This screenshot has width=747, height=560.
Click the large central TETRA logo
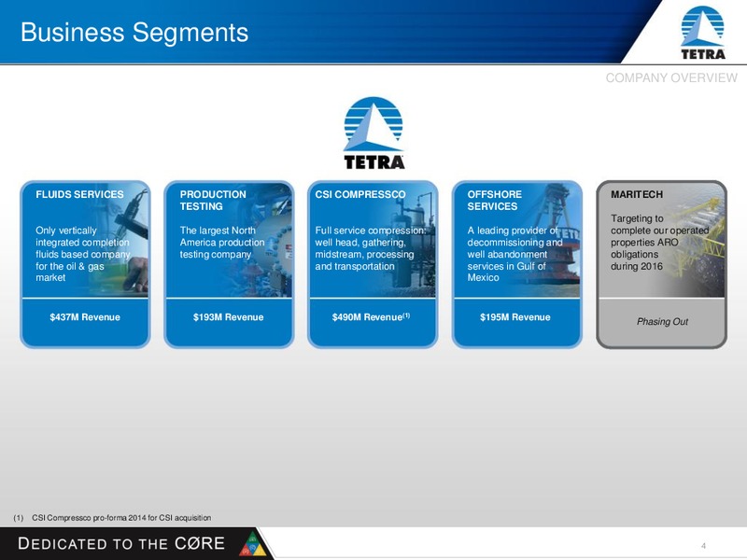coord(373,133)
